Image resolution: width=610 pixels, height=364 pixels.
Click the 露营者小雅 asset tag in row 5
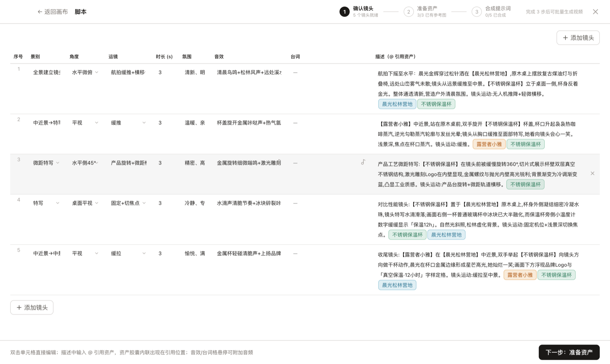[520, 275]
